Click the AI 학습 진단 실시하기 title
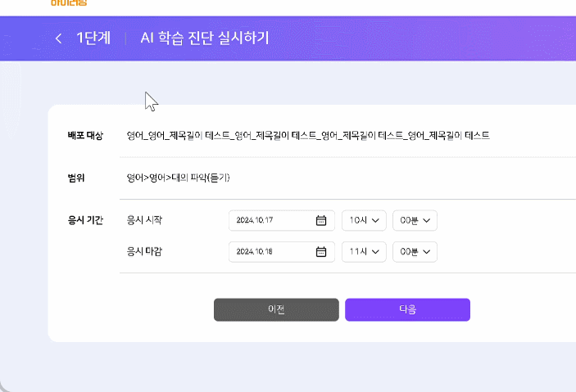The height and width of the screenshot is (392, 576). [204, 38]
